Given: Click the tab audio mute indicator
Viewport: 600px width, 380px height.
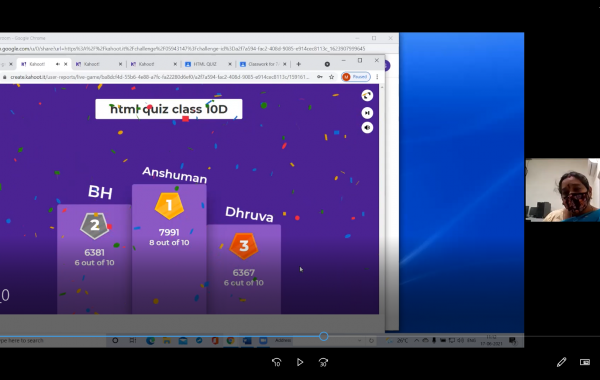Looking at the screenshot, I should pos(58,64).
